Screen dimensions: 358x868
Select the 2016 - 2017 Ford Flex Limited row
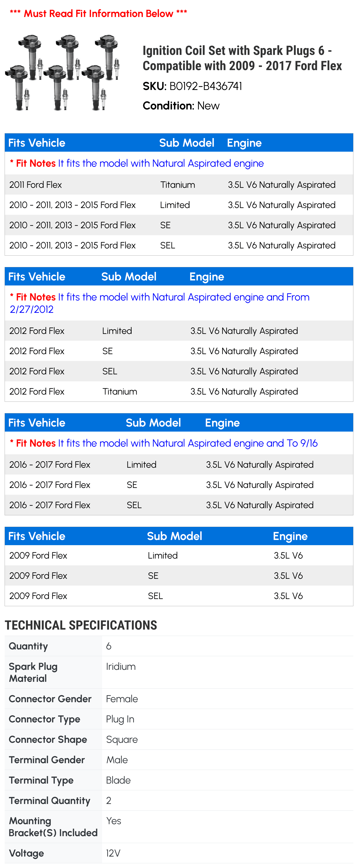click(179, 465)
